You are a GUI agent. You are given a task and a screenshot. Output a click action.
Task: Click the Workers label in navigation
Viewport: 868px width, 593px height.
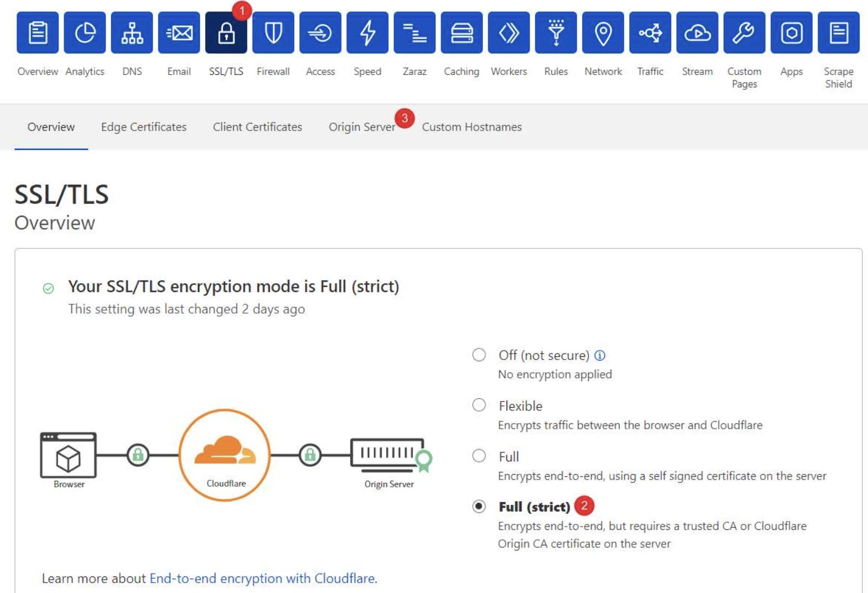point(509,71)
